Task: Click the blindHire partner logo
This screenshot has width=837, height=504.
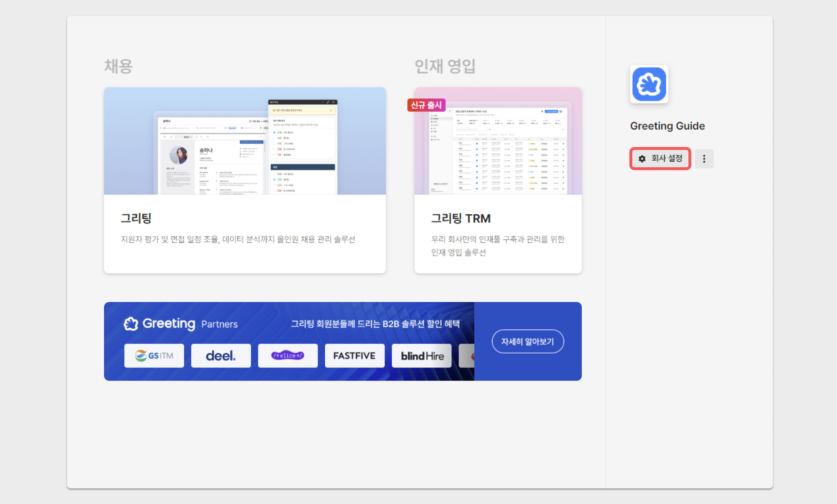Action: click(422, 356)
